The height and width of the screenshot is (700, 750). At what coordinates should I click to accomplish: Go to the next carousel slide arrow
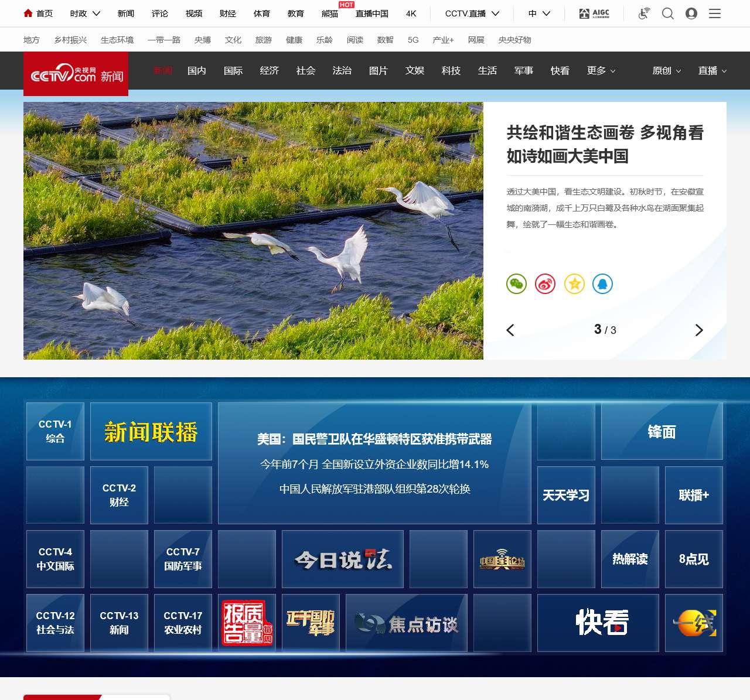click(698, 330)
